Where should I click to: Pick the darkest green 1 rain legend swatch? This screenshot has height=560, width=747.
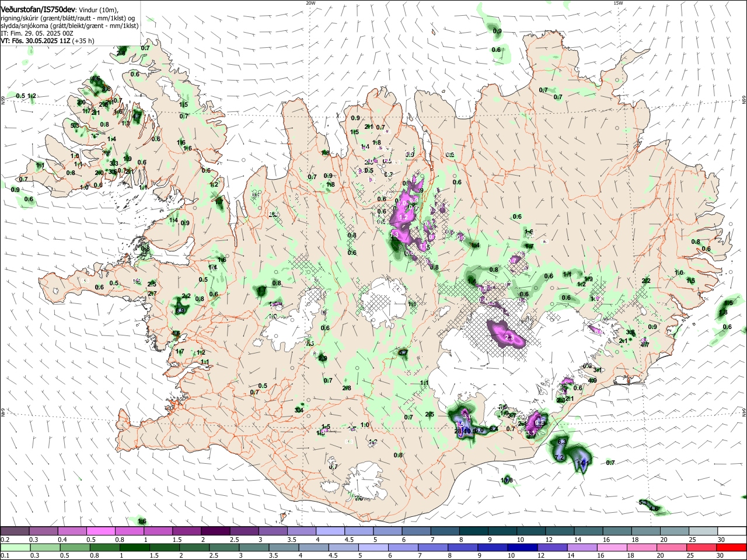click(134, 547)
